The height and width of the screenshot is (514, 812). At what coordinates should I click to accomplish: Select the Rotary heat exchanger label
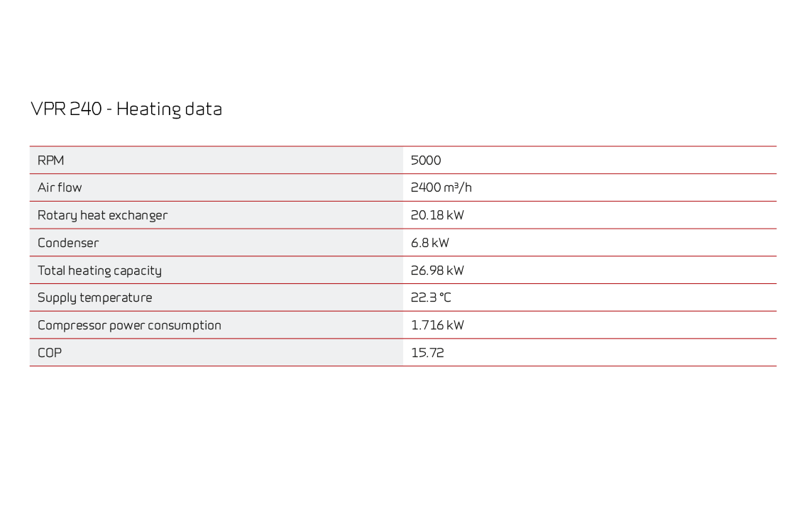tap(102, 215)
